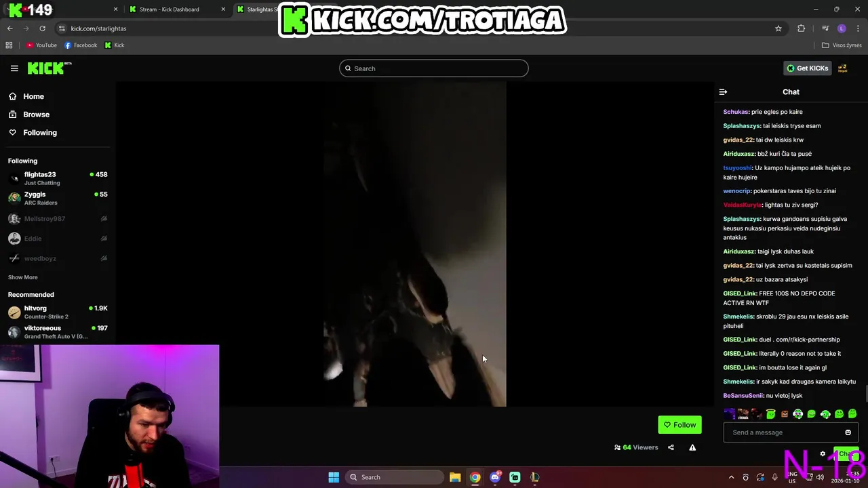Open the share stream icon
Screen dimensions: 868x488
671,447
